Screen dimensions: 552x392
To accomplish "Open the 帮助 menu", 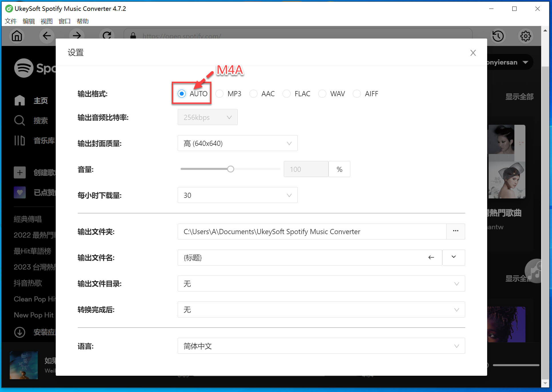I will coord(83,21).
